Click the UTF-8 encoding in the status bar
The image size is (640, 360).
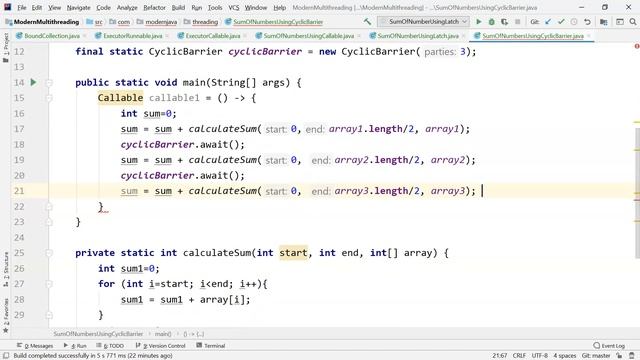540,356
